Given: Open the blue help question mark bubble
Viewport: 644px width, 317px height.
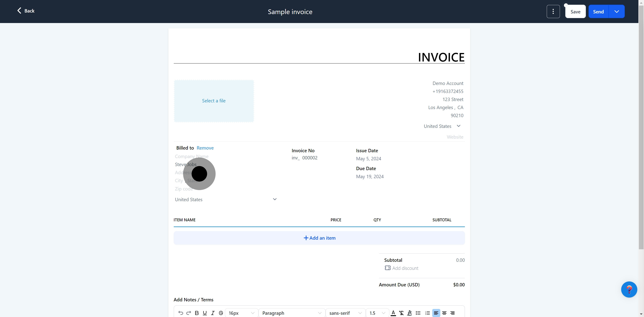Looking at the screenshot, I should click(629, 289).
